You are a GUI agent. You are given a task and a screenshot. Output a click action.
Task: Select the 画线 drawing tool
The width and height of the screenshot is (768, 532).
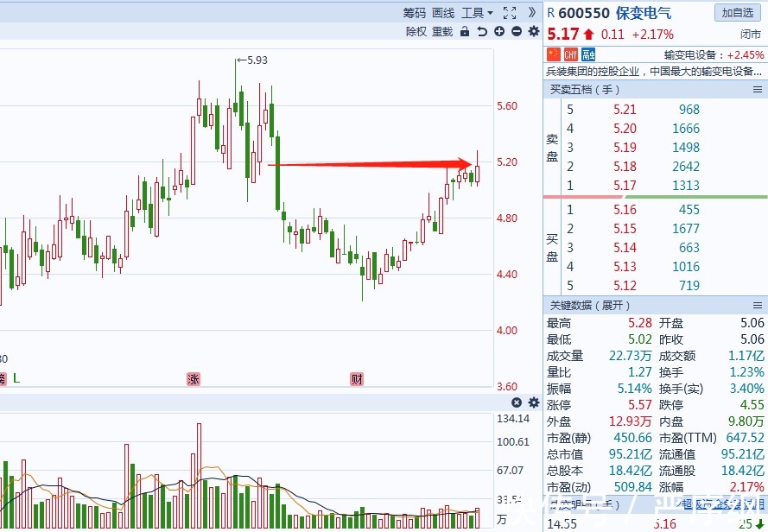click(x=443, y=13)
